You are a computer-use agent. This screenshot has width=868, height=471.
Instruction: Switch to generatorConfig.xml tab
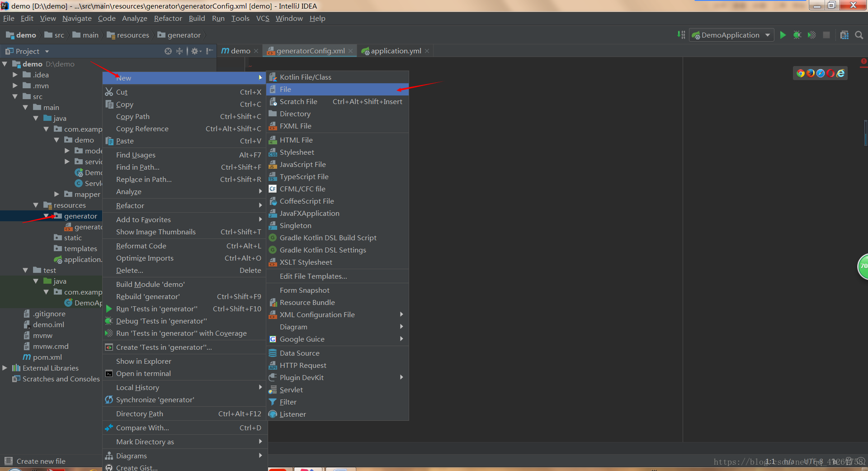310,51
